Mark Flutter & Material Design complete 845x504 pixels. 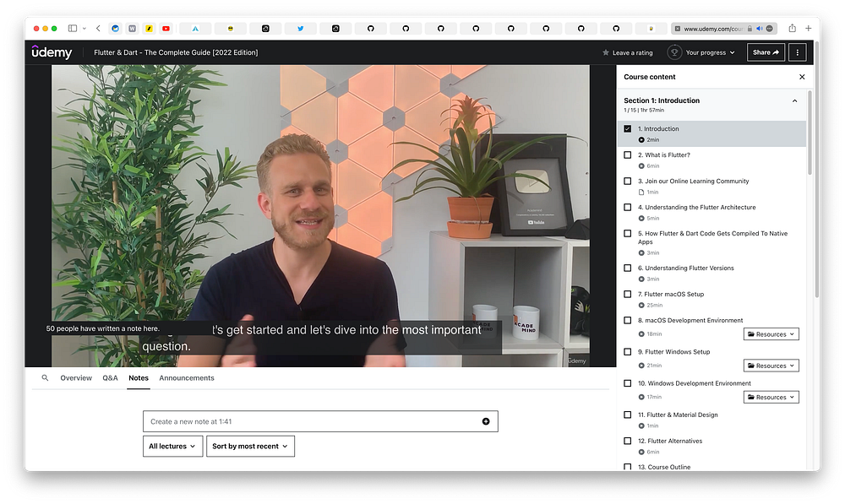click(x=627, y=415)
